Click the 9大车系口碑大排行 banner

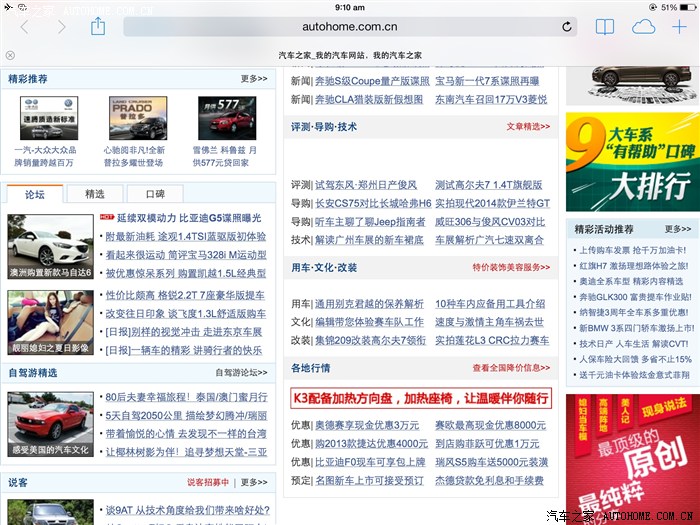633,162
